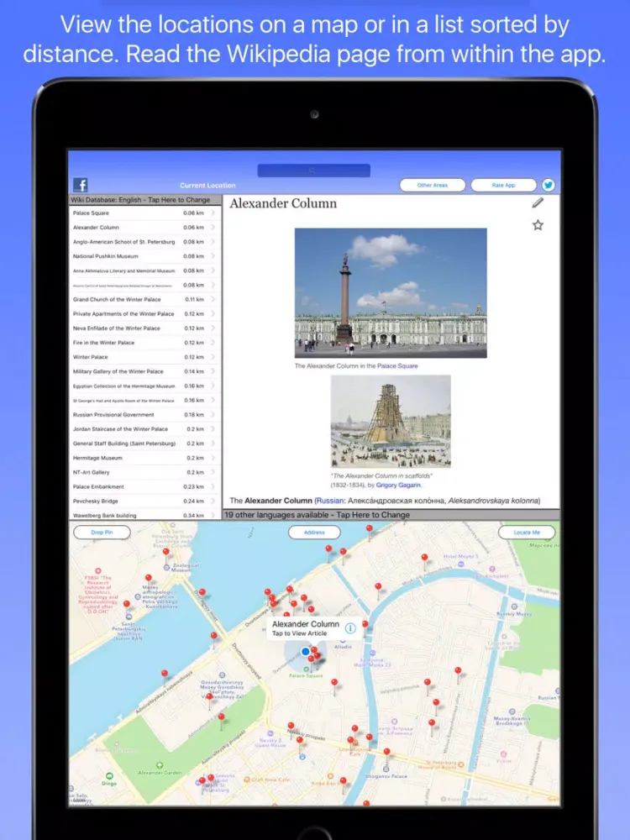630x840 pixels.
Task: Open the column in scaffolds painting
Action: click(391, 421)
